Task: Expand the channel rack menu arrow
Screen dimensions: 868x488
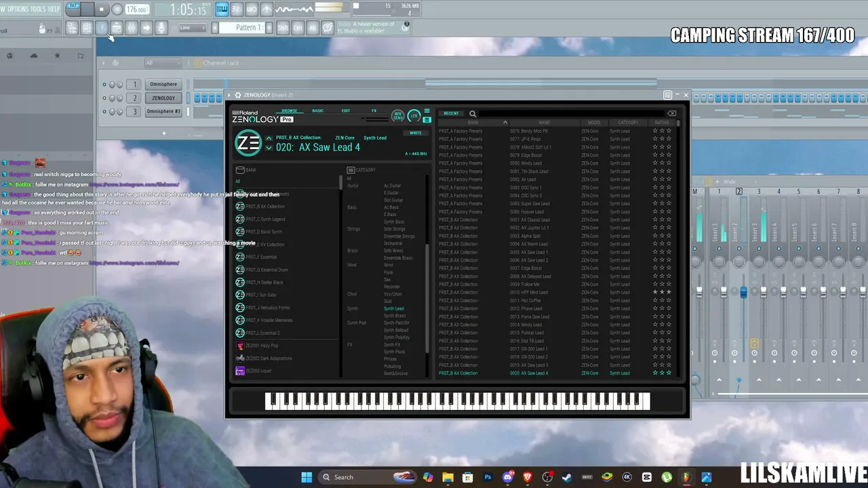Action: (x=104, y=63)
